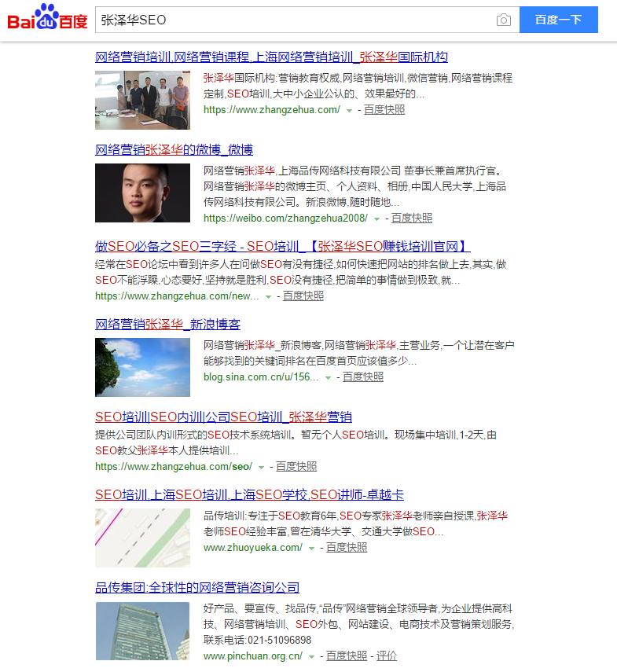
Task: Open result 网络营销张泽华的微博_微博
Action: pyautogui.click(x=174, y=149)
